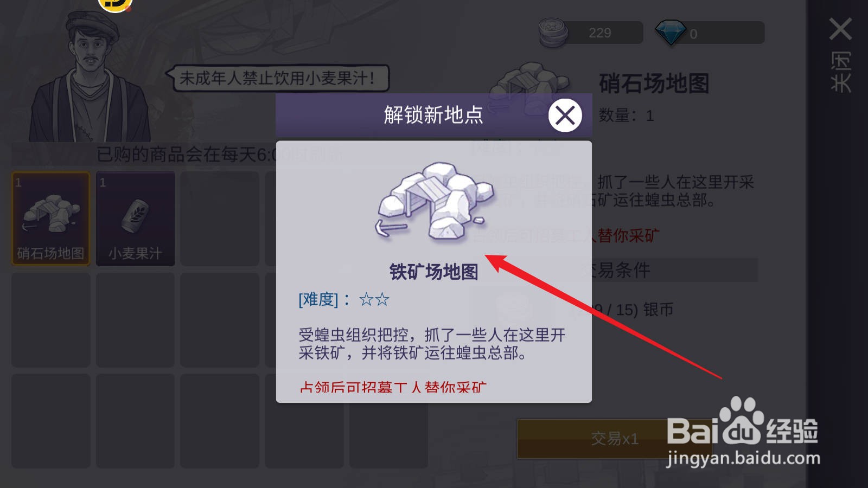Close the 解锁新地点 popup dialog

[x=565, y=115]
